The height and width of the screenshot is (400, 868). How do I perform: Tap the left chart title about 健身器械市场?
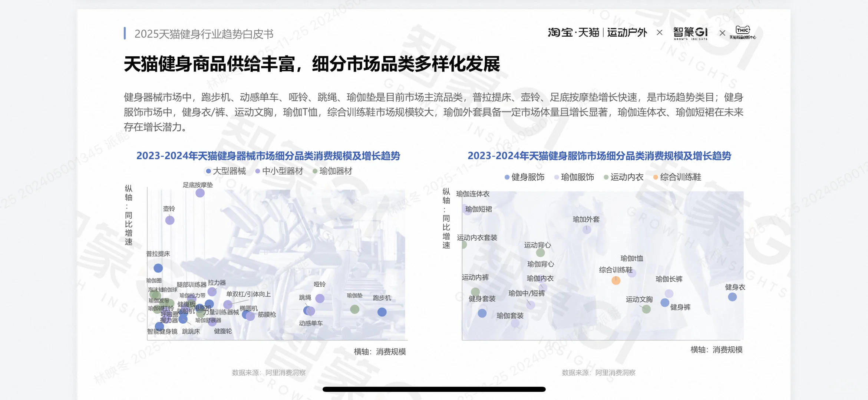[268, 156]
